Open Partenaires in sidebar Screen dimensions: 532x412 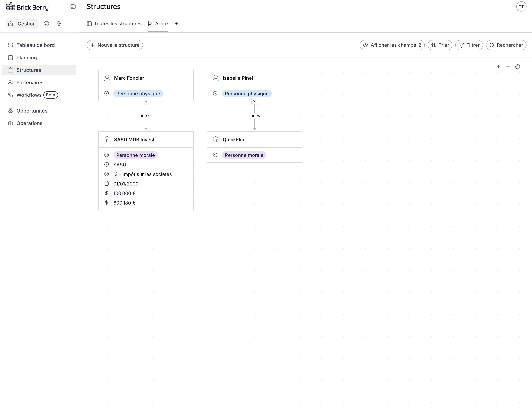[x=39, y=82]
